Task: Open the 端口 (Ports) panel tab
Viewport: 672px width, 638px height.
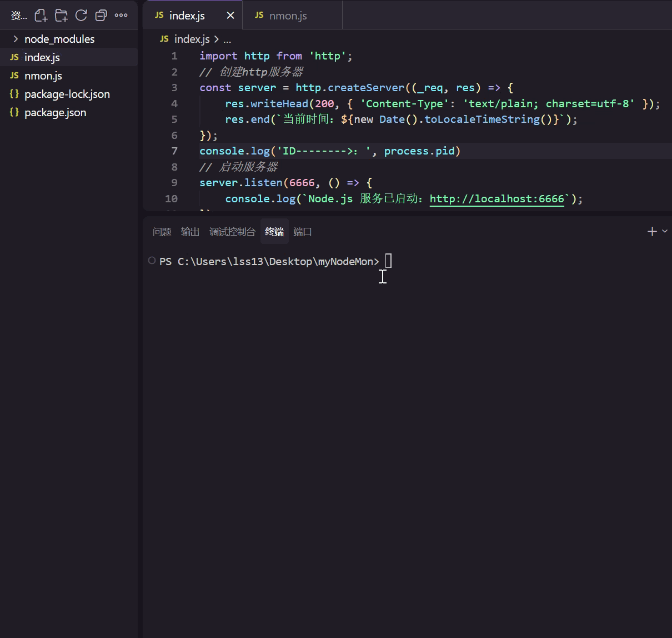Action: (x=303, y=232)
